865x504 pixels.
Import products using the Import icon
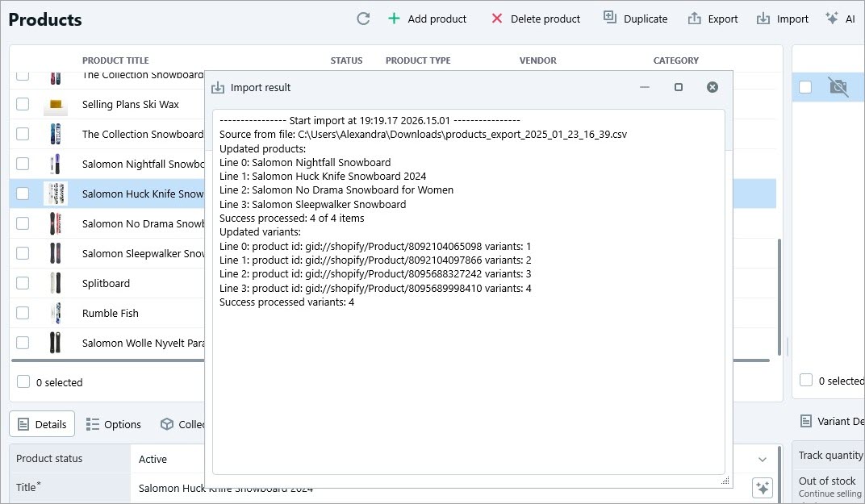coord(764,18)
